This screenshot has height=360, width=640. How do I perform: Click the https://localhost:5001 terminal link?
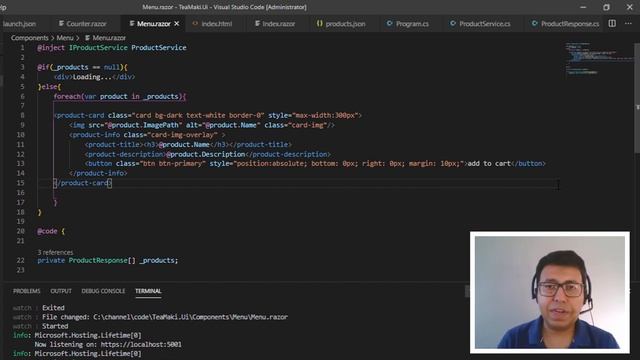point(141,344)
